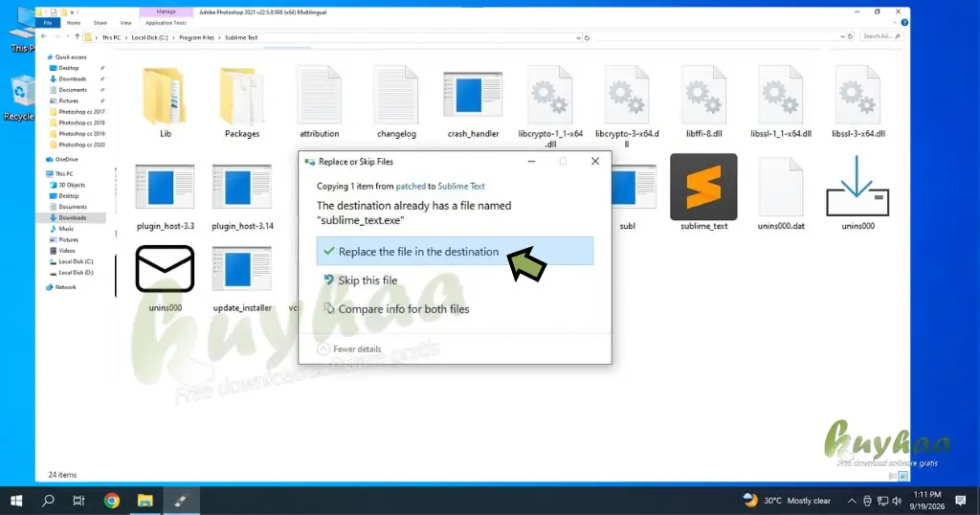
Task: Select Local Disk (D:) in the navigation pane
Action: pyautogui.click(x=76, y=273)
